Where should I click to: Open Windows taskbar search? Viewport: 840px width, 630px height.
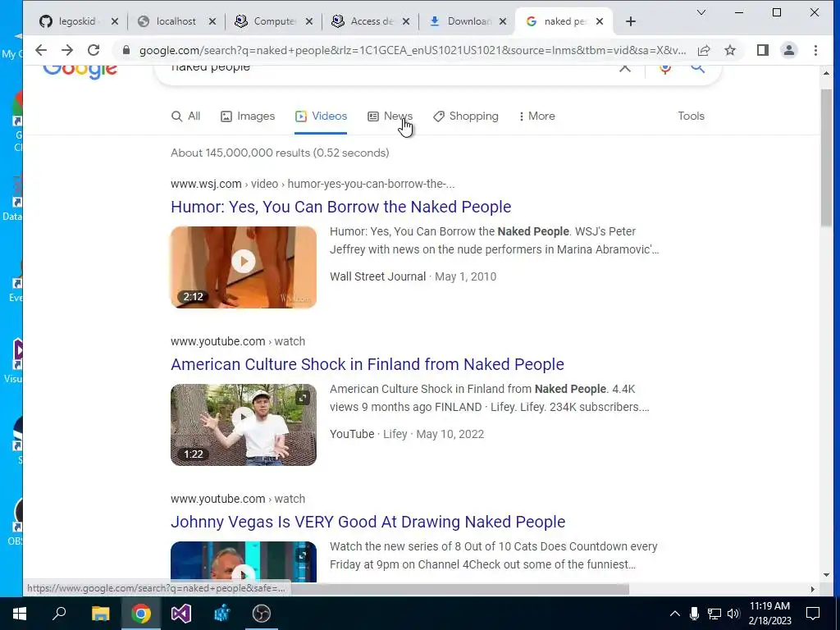59,614
